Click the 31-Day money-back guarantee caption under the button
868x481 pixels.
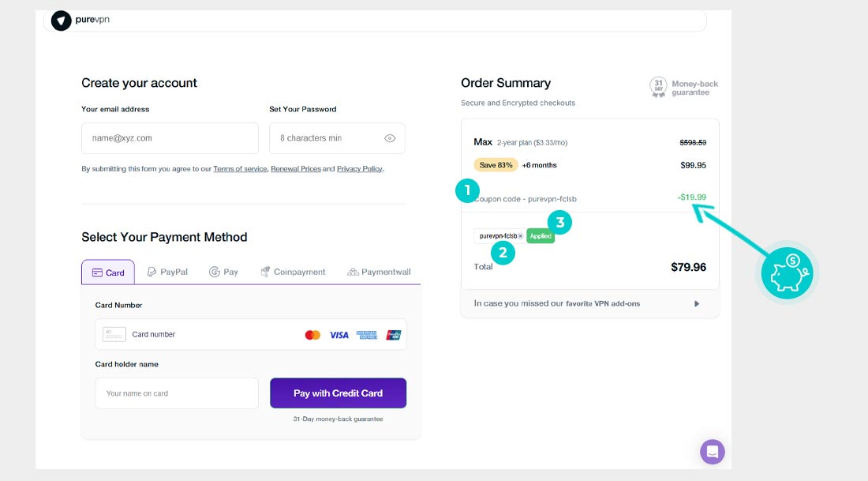tap(338, 419)
